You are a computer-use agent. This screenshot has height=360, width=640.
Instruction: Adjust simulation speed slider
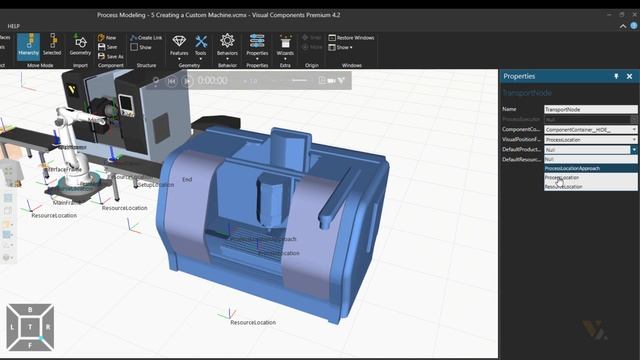coord(299,81)
